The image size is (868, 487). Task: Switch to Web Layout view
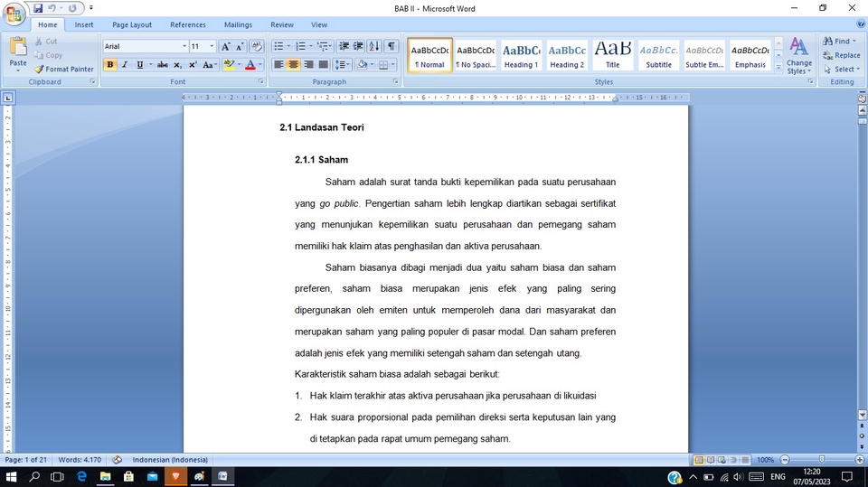[722, 460]
